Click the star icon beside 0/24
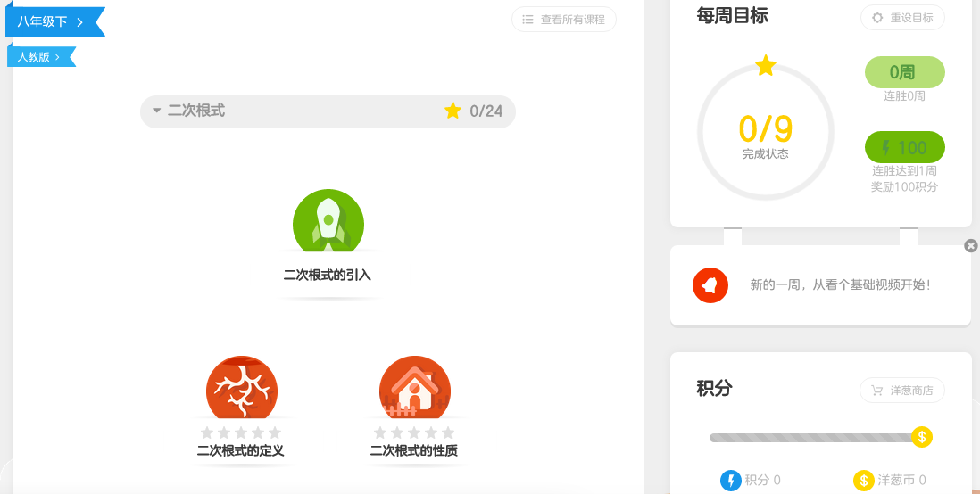Image resolution: width=980 pixels, height=494 pixels. [x=453, y=111]
